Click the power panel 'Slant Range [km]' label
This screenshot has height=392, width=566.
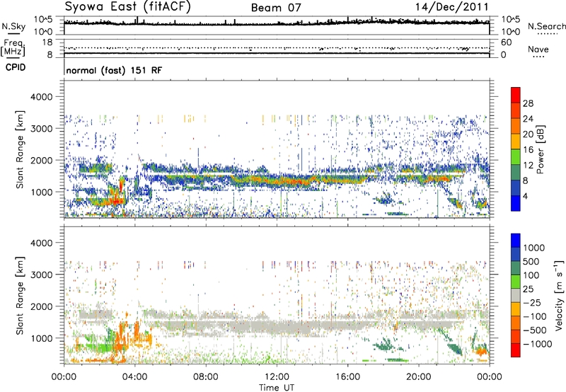click(x=20, y=149)
